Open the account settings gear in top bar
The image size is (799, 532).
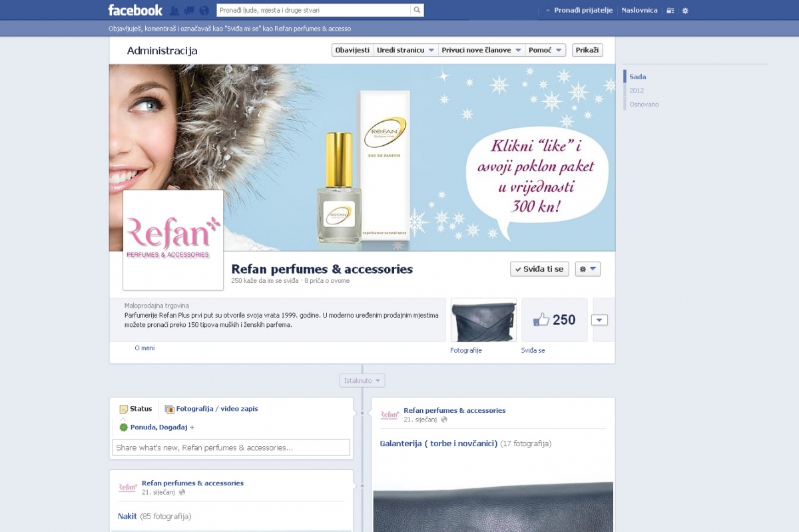coord(685,11)
